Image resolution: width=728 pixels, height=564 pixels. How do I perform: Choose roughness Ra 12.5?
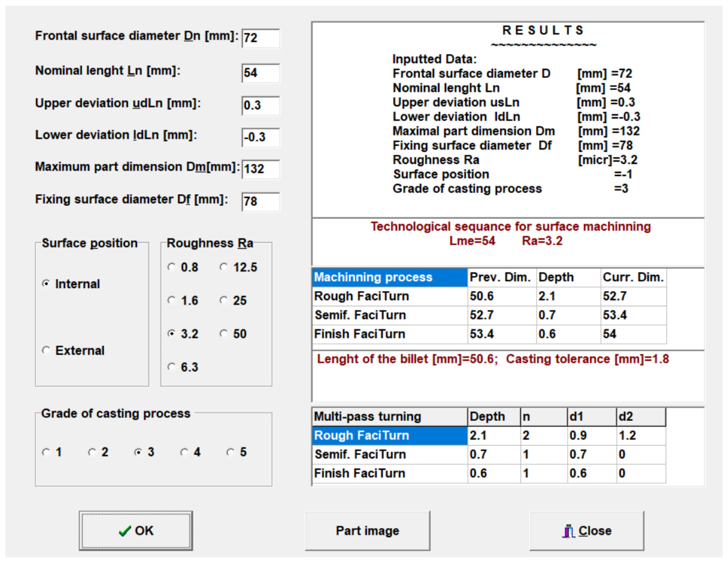coord(224,267)
